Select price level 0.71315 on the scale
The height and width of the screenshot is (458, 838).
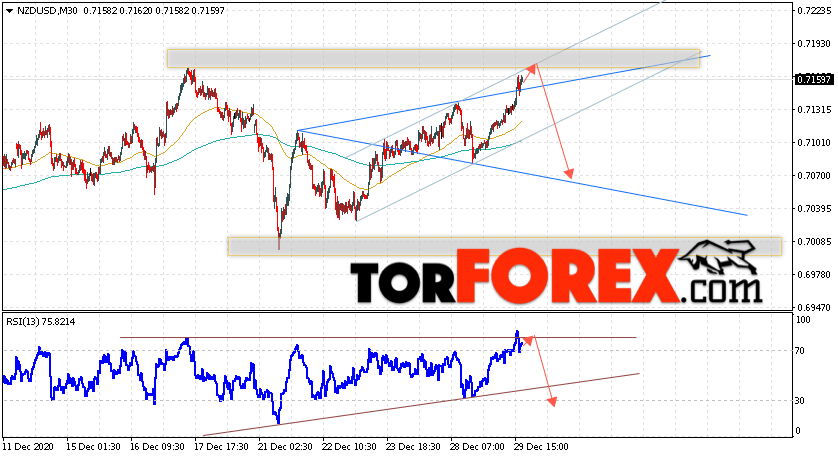pos(814,110)
